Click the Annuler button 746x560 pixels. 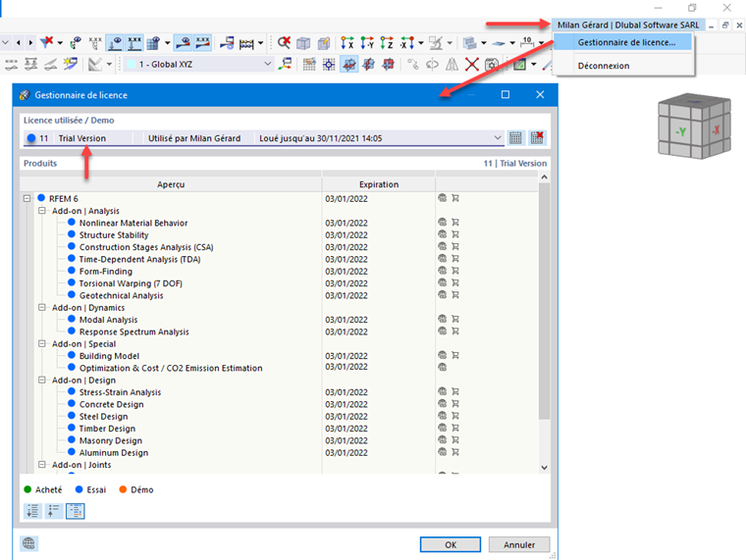pyautogui.click(x=519, y=544)
